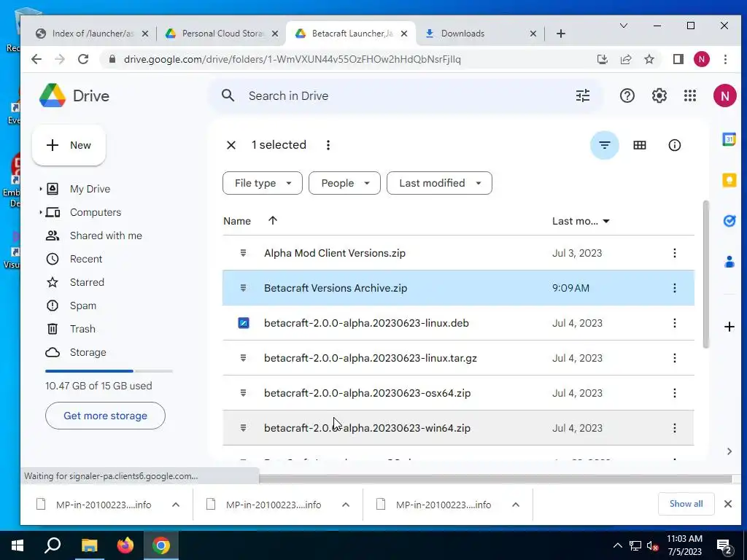
Task: Open more actions for the win64.zip file
Action: pos(674,428)
